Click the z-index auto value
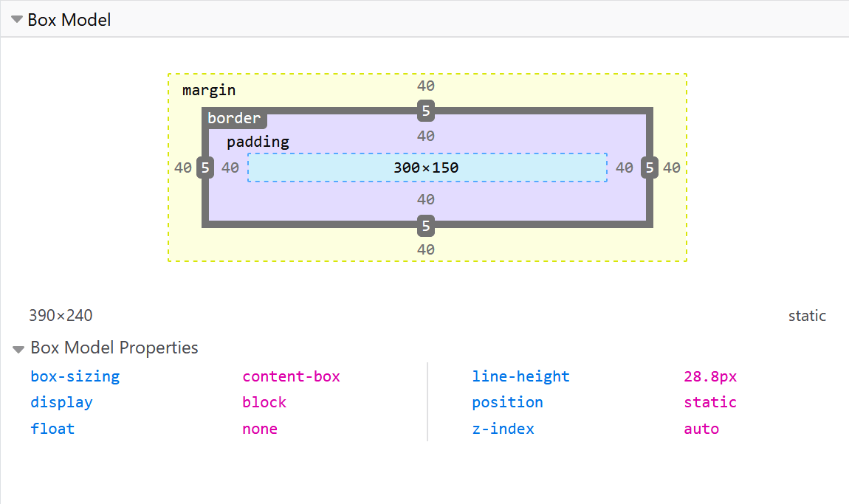 (x=701, y=429)
